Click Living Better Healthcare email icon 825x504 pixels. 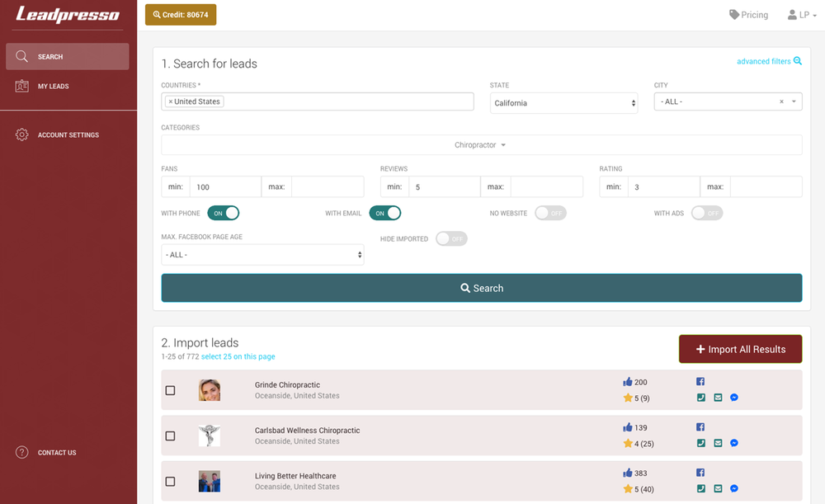pos(718,488)
